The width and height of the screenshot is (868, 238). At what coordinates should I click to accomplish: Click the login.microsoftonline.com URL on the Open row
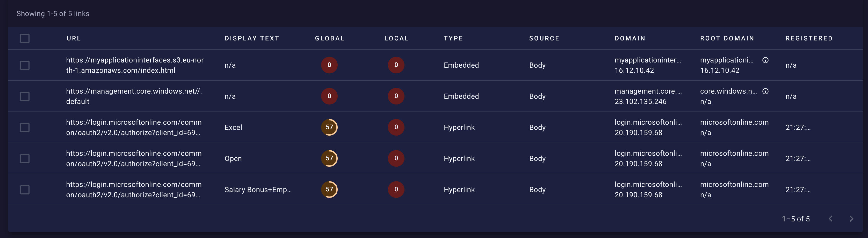134,158
